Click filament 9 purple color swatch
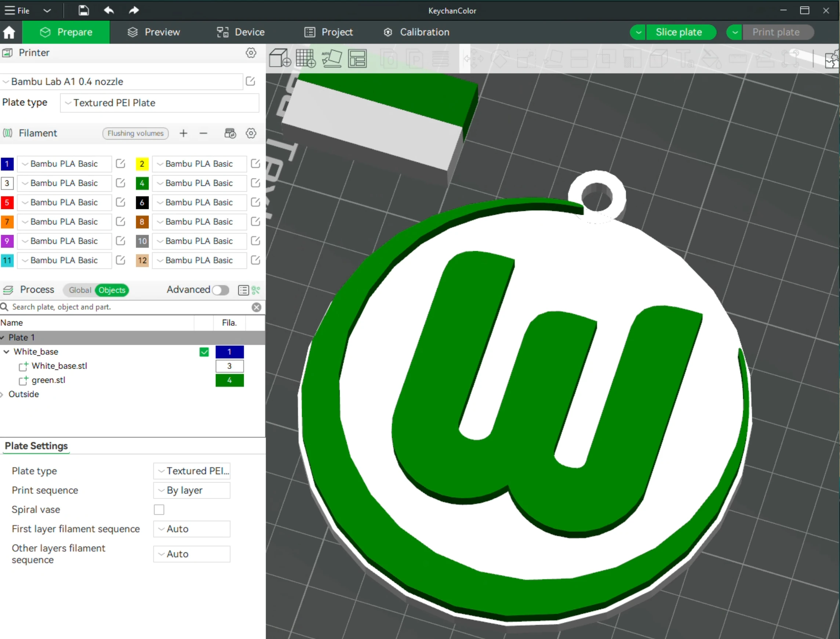Screen dimensions: 840x639 7,241
